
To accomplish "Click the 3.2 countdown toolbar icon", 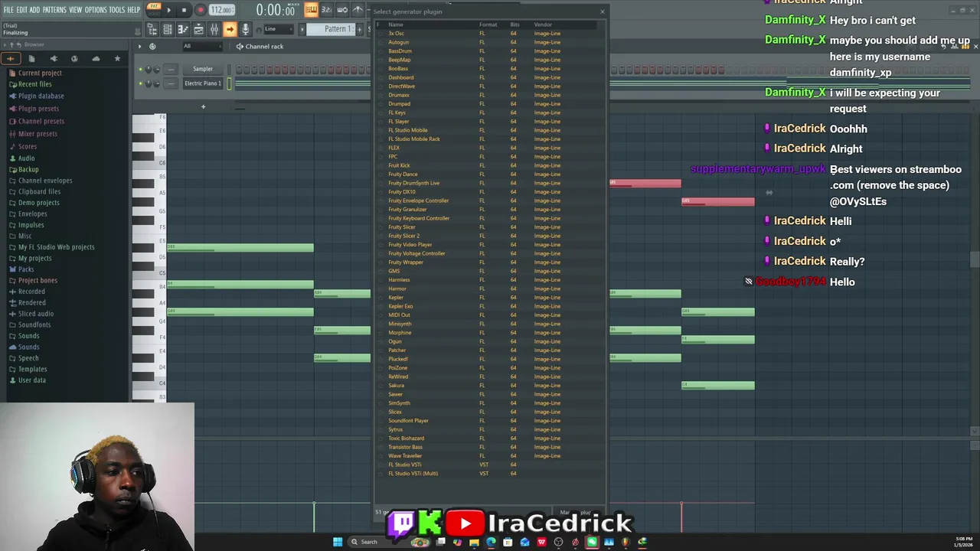I will [326, 9].
